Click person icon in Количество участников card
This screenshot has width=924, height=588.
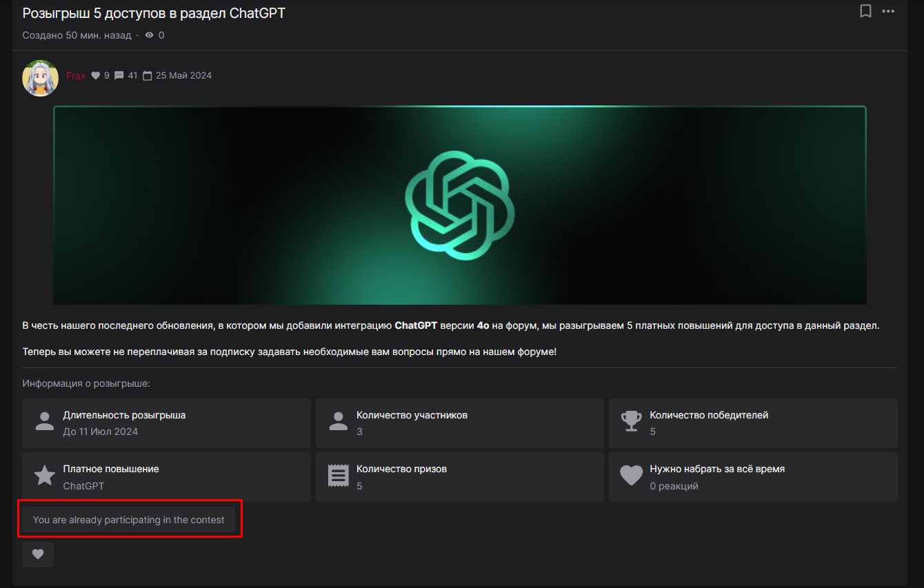point(338,422)
